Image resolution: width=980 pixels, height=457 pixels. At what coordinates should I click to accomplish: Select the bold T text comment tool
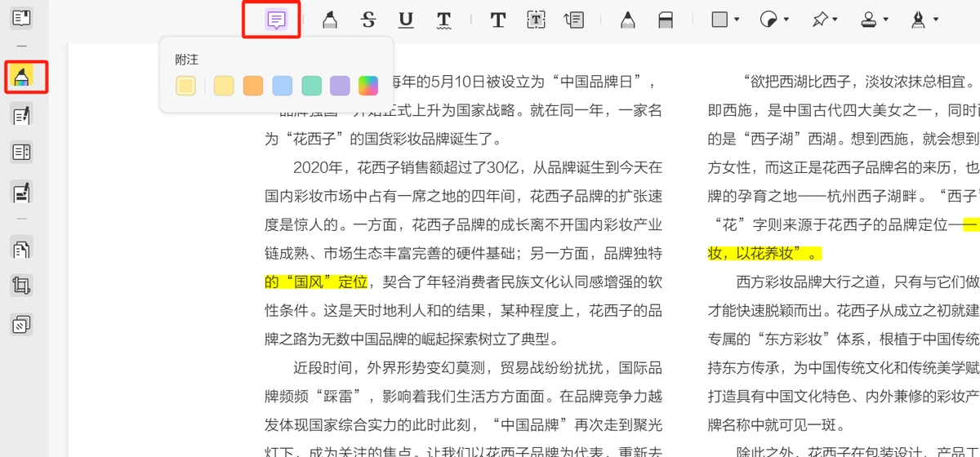click(x=498, y=20)
